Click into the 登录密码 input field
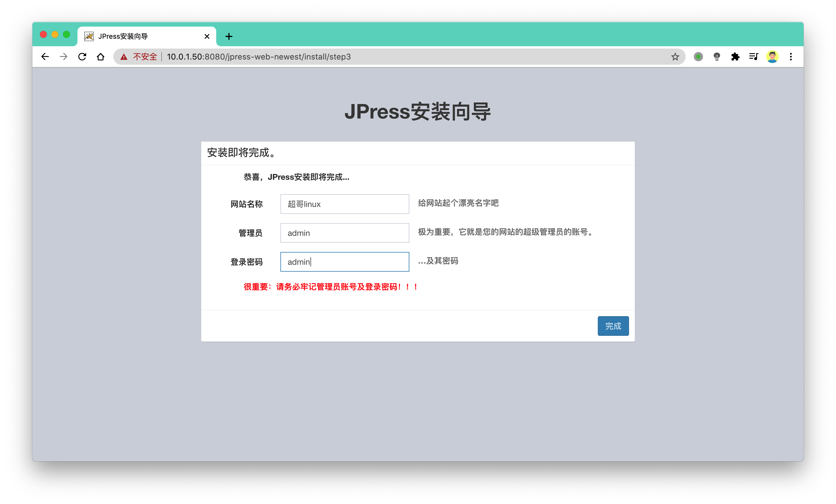This screenshot has height=504, width=836. [345, 262]
